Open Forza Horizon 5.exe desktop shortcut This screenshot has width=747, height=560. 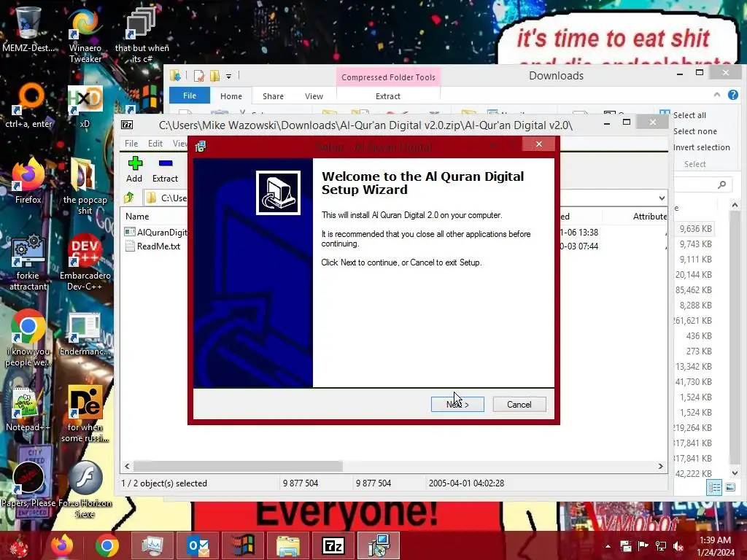point(85,490)
